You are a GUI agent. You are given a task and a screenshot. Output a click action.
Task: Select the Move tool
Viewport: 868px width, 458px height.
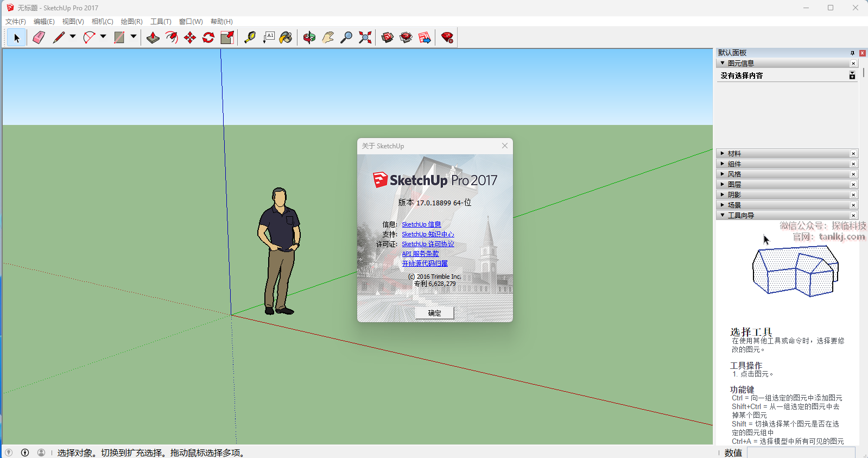(190, 37)
